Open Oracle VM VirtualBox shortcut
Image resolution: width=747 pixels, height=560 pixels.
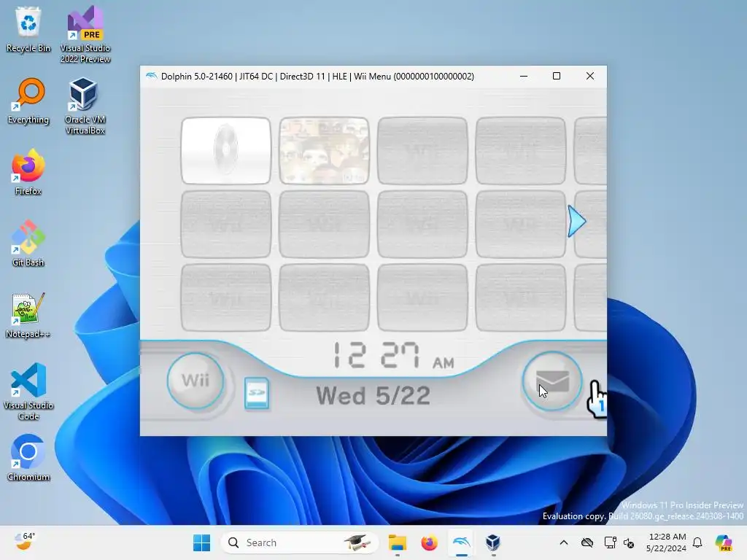tap(85, 106)
